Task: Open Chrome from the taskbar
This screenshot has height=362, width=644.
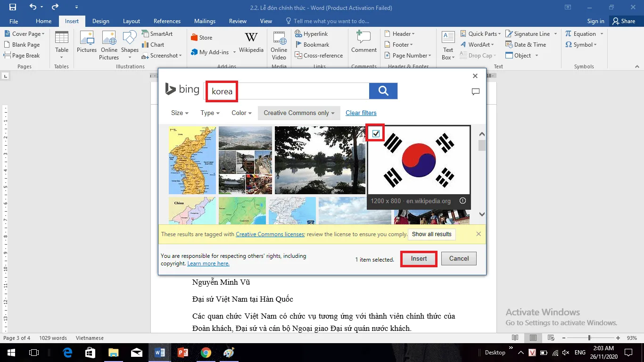Action: [206, 352]
